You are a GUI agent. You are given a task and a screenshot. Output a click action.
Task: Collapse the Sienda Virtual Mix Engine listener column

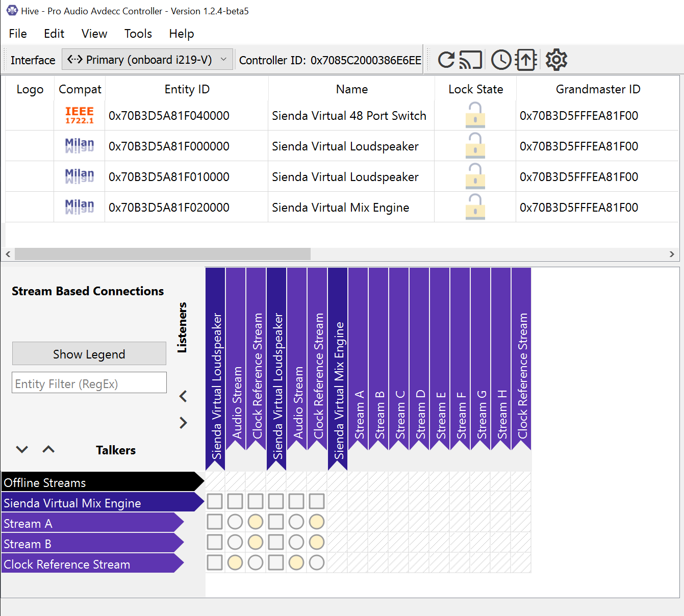[x=338, y=368]
